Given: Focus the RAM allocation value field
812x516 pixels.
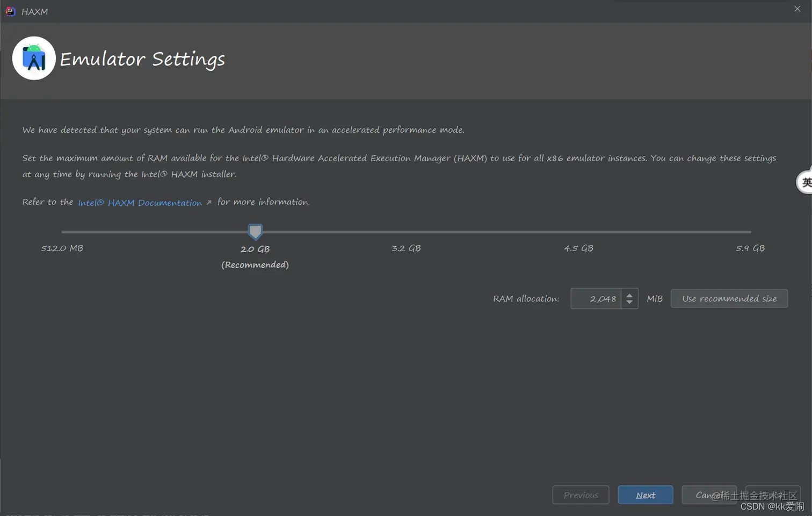Looking at the screenshot, I should pyautogui.click(x=596, y=298).
